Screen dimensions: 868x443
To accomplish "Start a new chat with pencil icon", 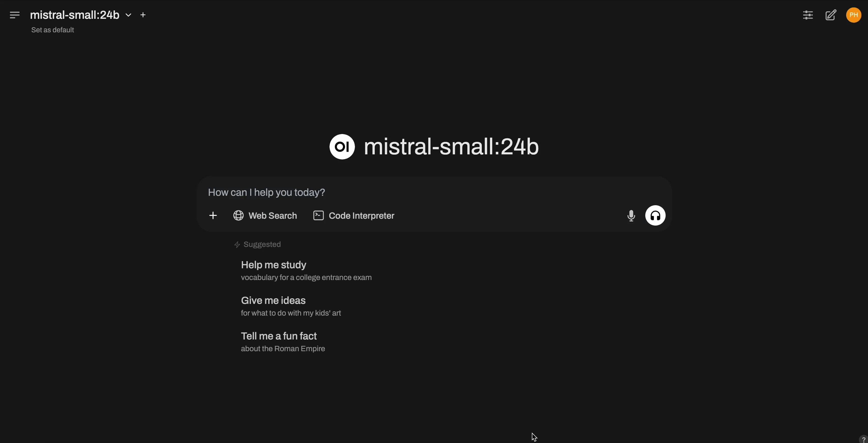I will click(x=831, y=15).
